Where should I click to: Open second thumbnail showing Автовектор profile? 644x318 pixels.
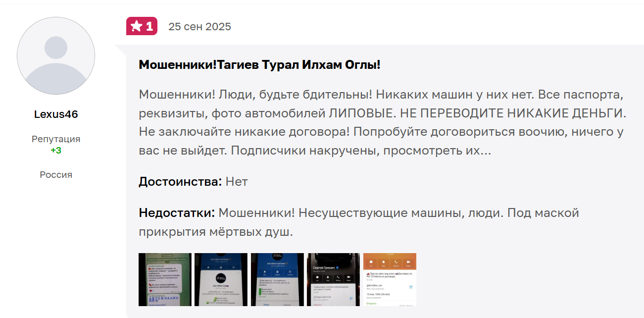[x=221, y=279]
